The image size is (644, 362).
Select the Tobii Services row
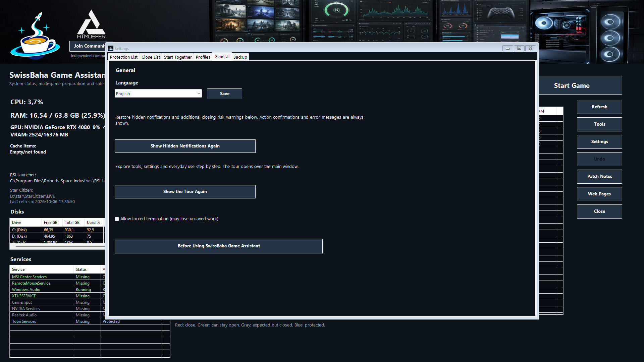tap(90, 321)
